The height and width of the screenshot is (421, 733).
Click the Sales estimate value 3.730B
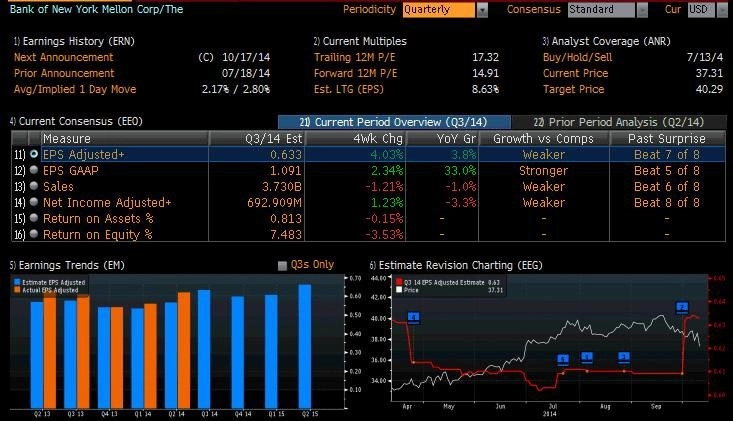pos(282,186)
